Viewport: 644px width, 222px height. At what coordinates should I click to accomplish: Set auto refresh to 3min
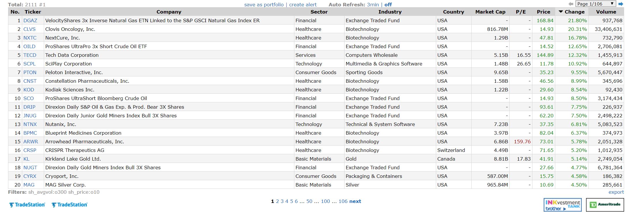[373, 5]
